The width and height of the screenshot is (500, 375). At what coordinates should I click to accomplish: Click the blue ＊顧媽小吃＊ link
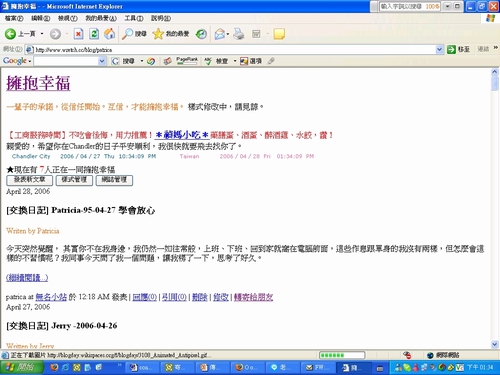pyautogui.click(x=182, y=135)
